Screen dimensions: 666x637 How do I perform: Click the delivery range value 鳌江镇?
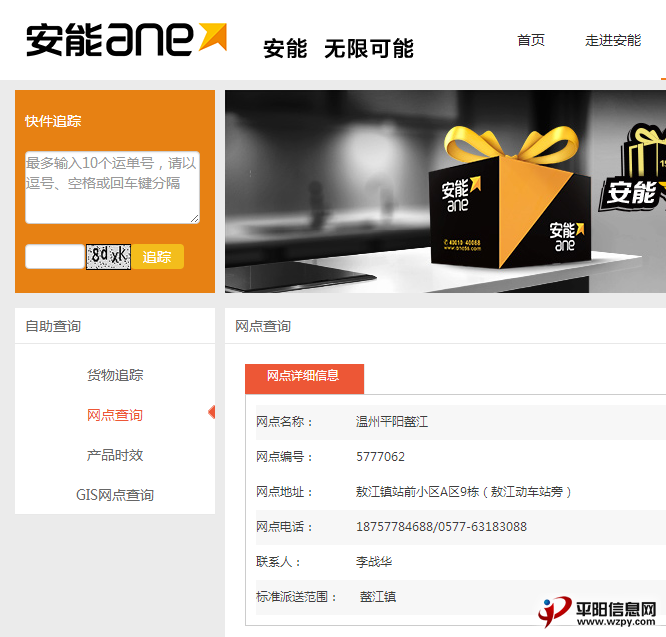(x=378, y=597)
